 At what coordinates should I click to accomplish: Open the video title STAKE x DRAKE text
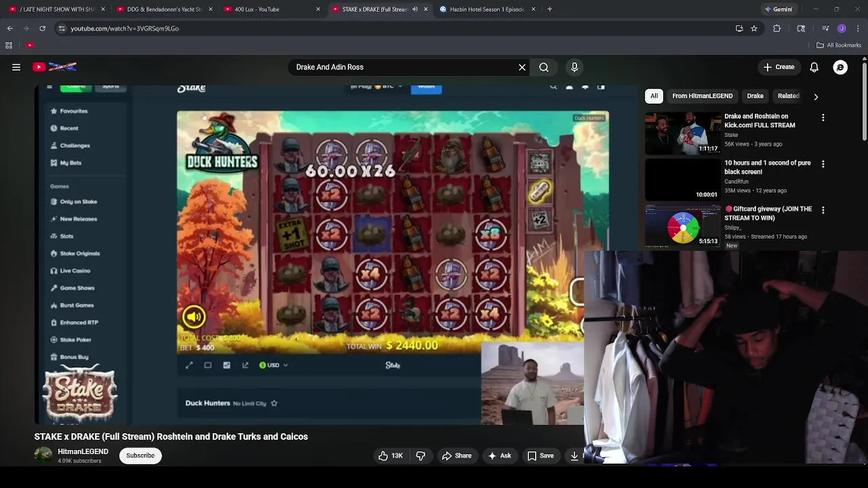171,436
